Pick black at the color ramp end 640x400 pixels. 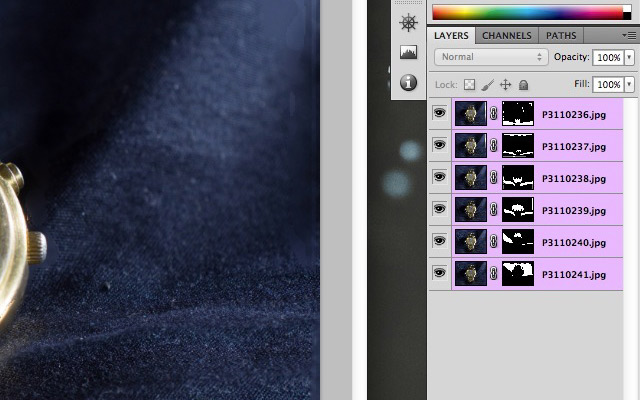click(x=627, y=16)
